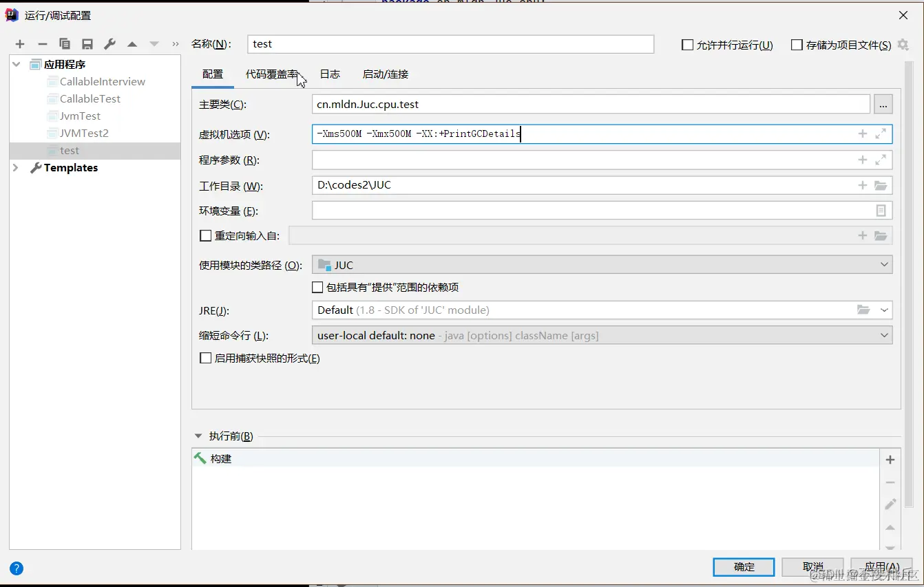Move configuration up with toolbar arrow

coord(132,44)
